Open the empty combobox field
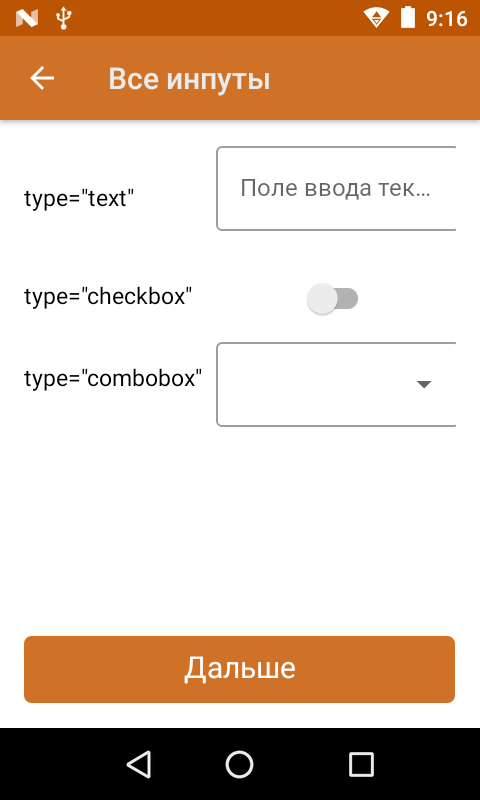The height and width of the screenshot is (800, 480). tap(336, 384)
